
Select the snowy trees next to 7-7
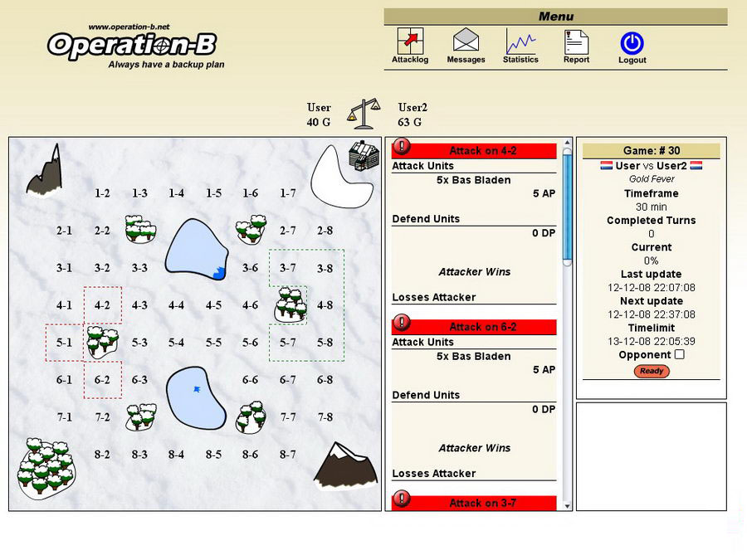251,417
